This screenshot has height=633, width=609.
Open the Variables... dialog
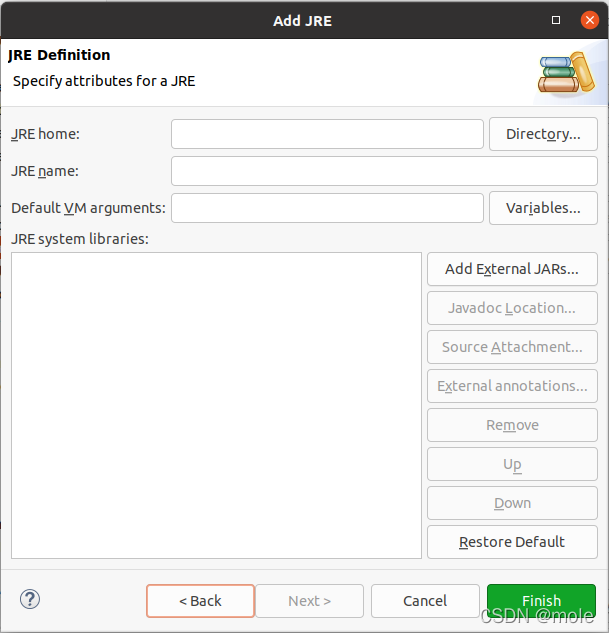543,208
